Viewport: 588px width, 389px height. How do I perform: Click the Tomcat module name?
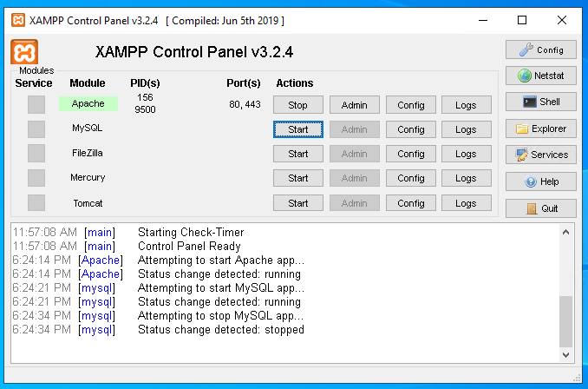pyautogui.click(x=88, y=203)
